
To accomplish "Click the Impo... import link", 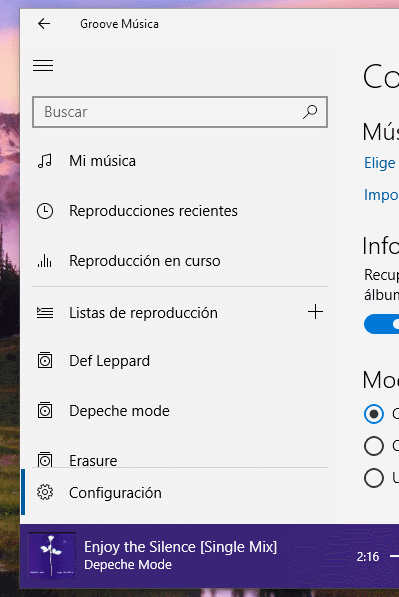I will 381,195.
